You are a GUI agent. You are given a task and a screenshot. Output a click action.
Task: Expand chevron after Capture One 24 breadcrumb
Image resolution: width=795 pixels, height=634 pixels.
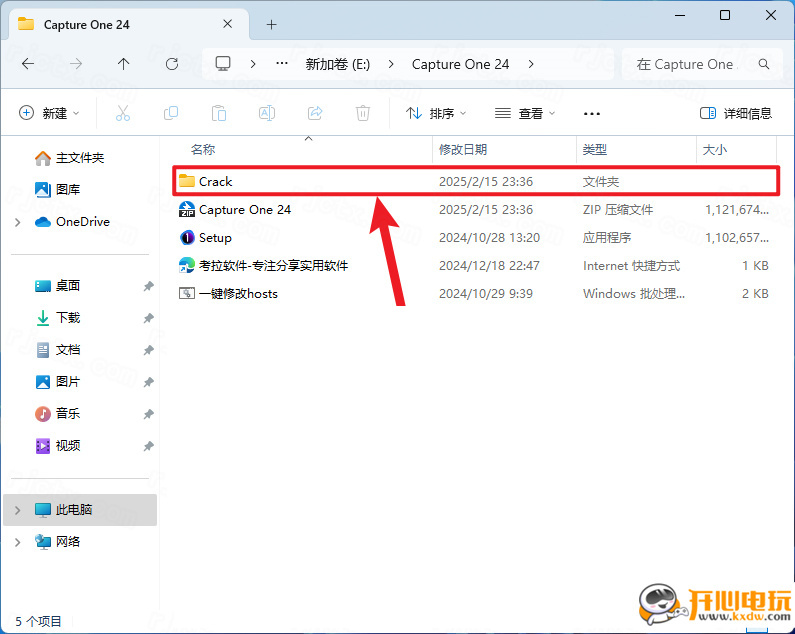pyautogui.click(x=531, y=64)
